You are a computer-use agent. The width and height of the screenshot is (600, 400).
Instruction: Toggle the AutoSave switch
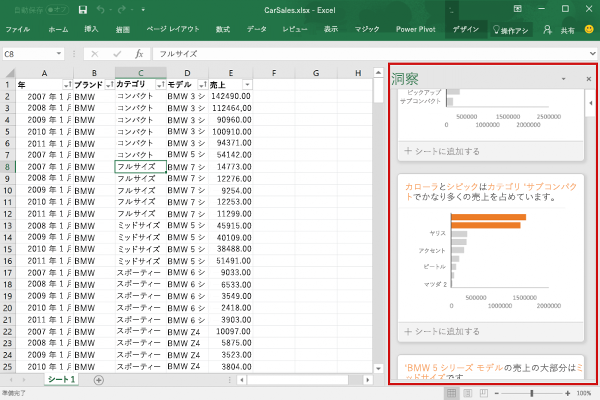point(55,9)
